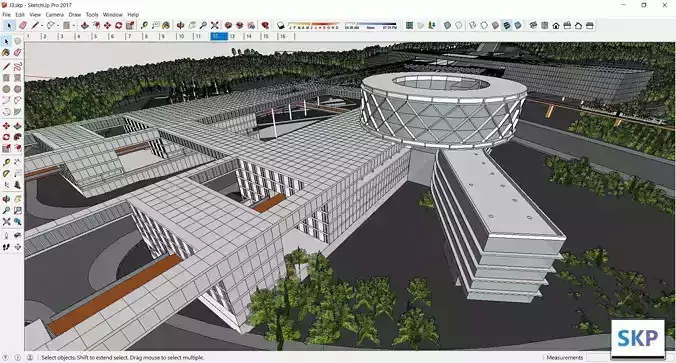The height and width of the screenshot is (363, 676).
Task: Enable Hidden Line face style
Action: point(484,26)
